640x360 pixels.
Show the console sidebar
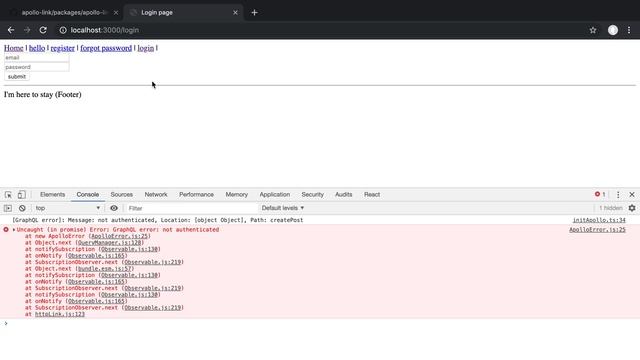point(8,208)
